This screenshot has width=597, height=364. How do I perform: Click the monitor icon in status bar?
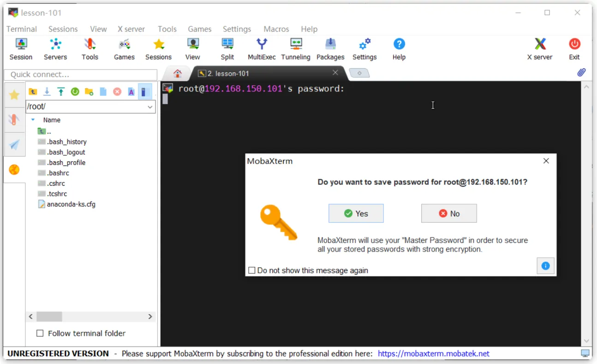coord(585,353)
